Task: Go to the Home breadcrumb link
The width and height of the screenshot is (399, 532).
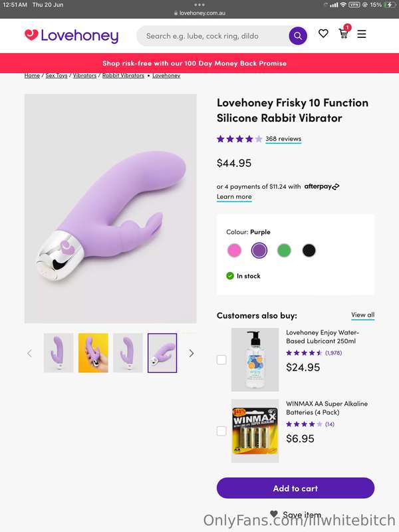Action: (32, 75)
